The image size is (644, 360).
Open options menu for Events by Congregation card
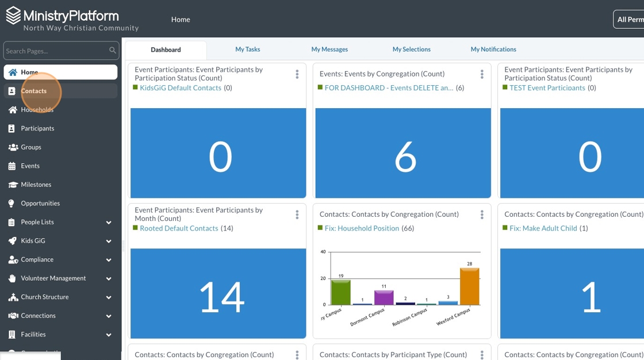pyautogui.click(x=482, y=74)
